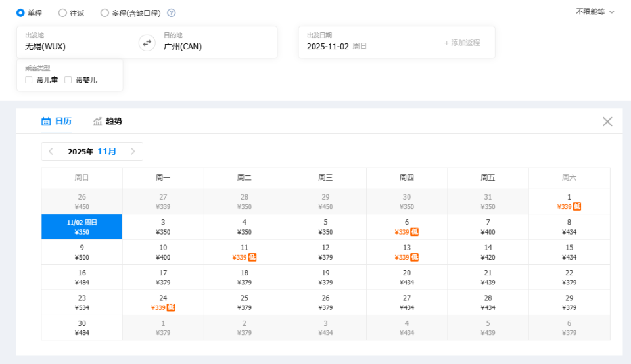This screenshot has height=364, width=631.
Task: Close the price calendar panel
Action: click(x=607, y=121)
